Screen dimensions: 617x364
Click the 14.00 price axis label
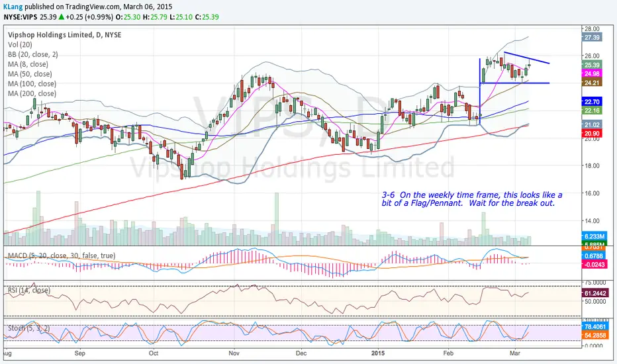tap(591, 221)
